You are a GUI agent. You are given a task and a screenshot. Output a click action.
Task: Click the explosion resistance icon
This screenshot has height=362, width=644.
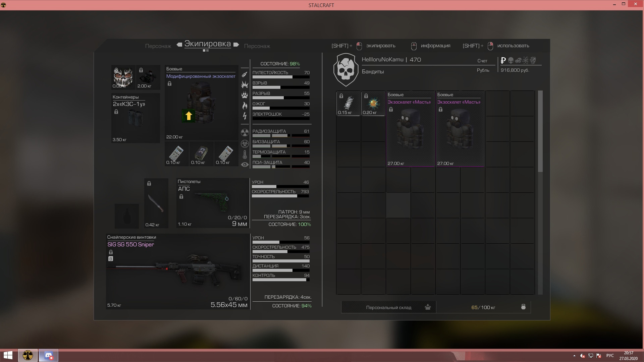point(245,84)
